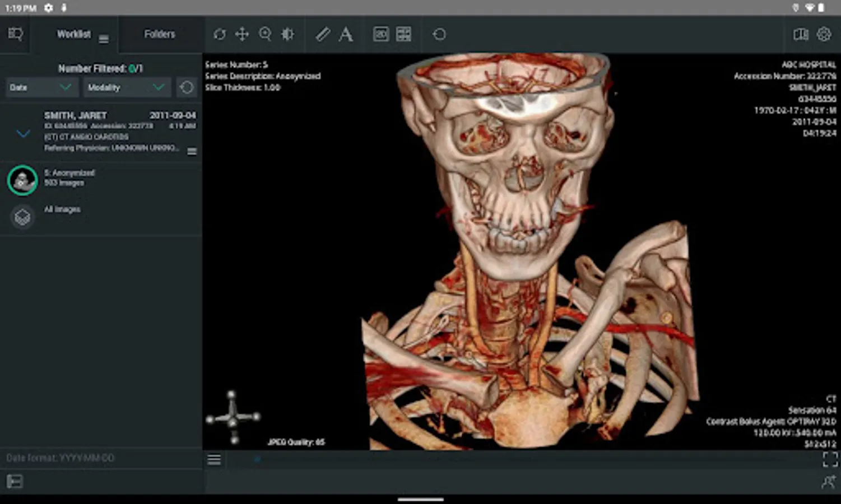Pick the ruler measurement tool
This screenshot has height=504, width=841.
[323, 35]
